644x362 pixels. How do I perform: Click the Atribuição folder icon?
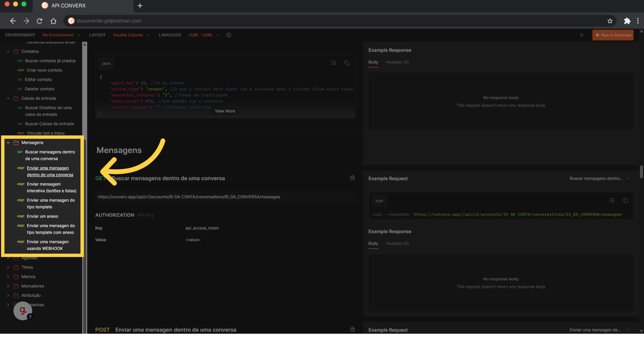[16, 295]
